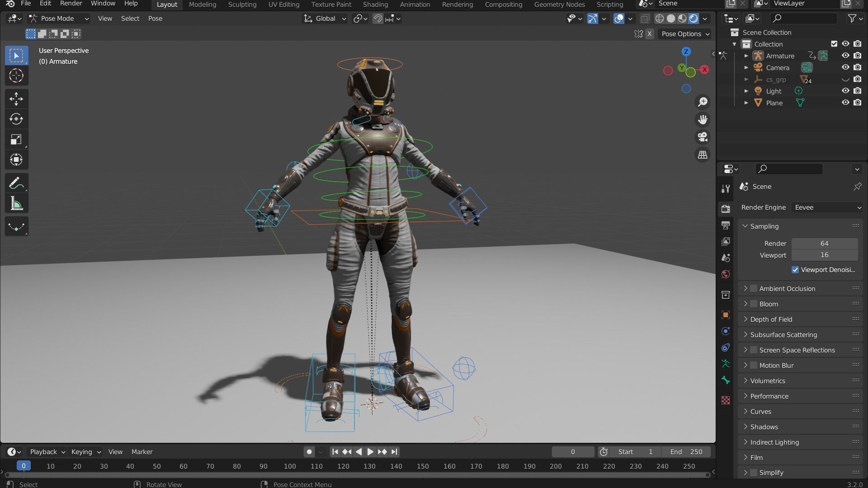This screenshot has width=868, height=488.
Task: Select the Annotate tool
Action: [16, 183]
